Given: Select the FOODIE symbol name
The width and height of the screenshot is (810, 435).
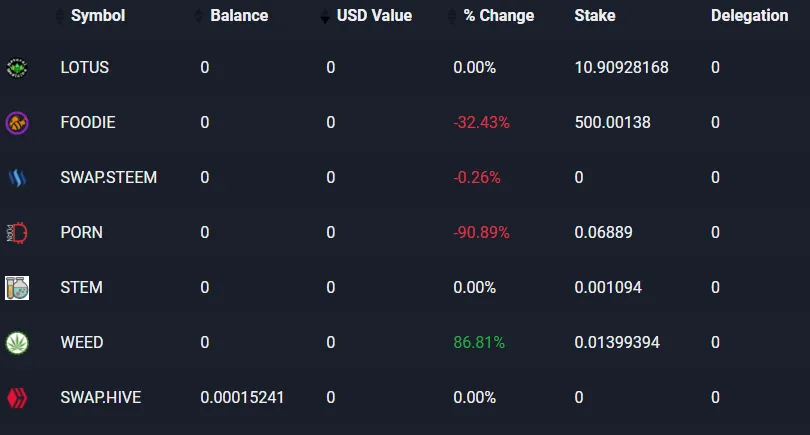Looking at the screenshot, I should point(88,122).
